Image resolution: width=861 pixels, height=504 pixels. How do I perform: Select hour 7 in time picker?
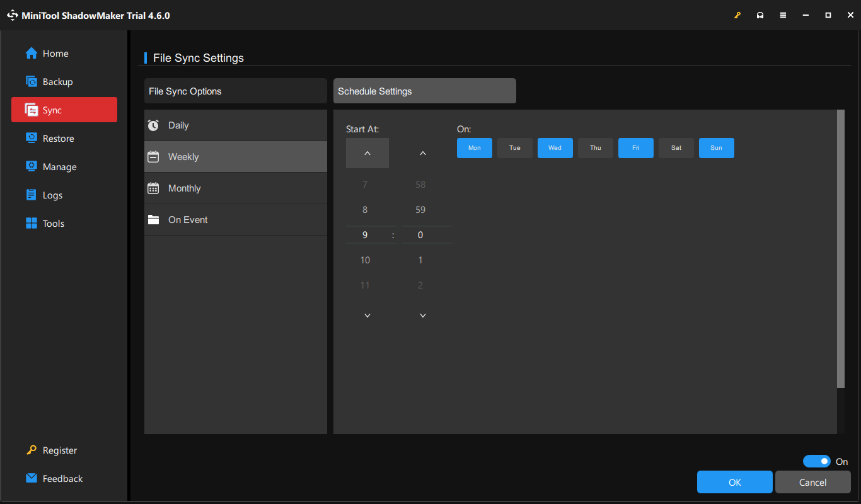[x=365, y=185]
